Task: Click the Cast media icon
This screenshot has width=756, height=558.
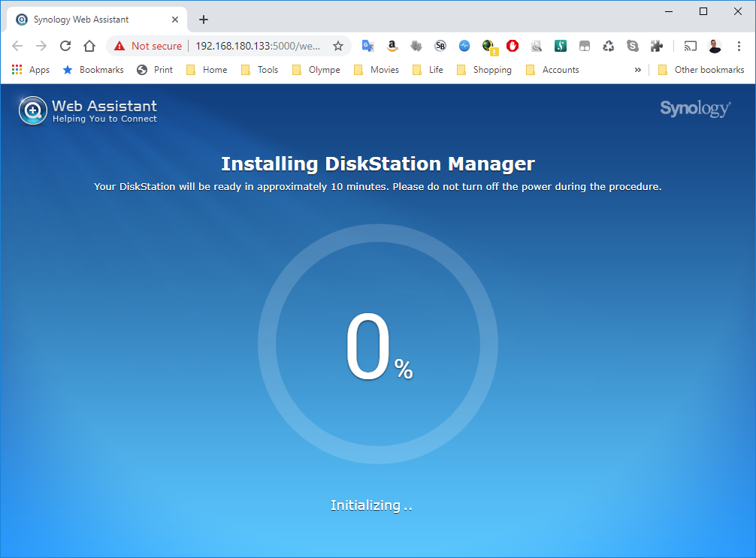Action: click(x=691, y=46)
